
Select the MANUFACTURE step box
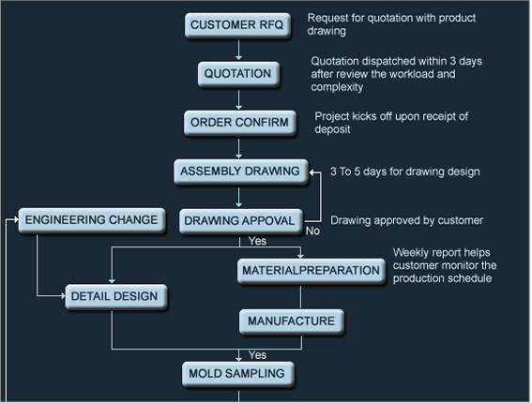pyautogui.click(x=292, y=321)
